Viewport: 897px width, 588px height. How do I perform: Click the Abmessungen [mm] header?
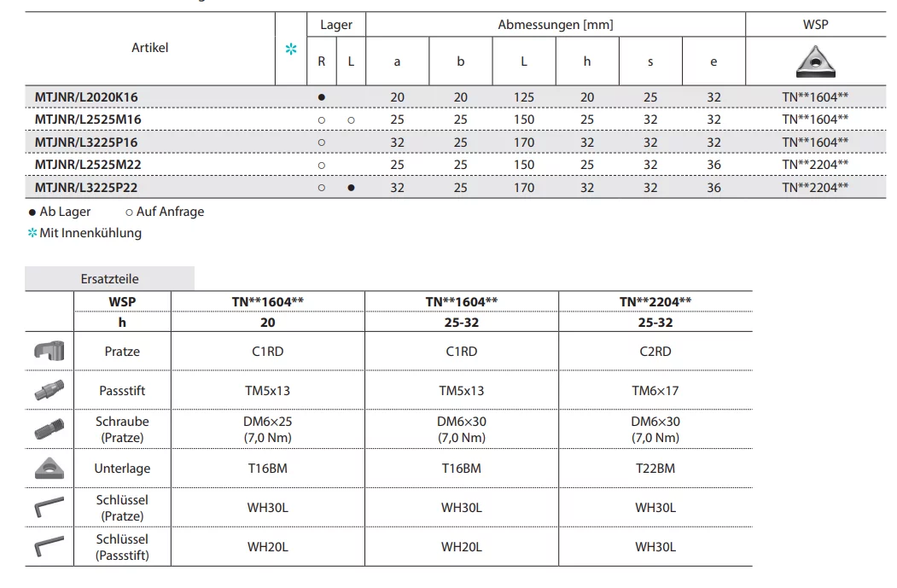tap(556, 25)
